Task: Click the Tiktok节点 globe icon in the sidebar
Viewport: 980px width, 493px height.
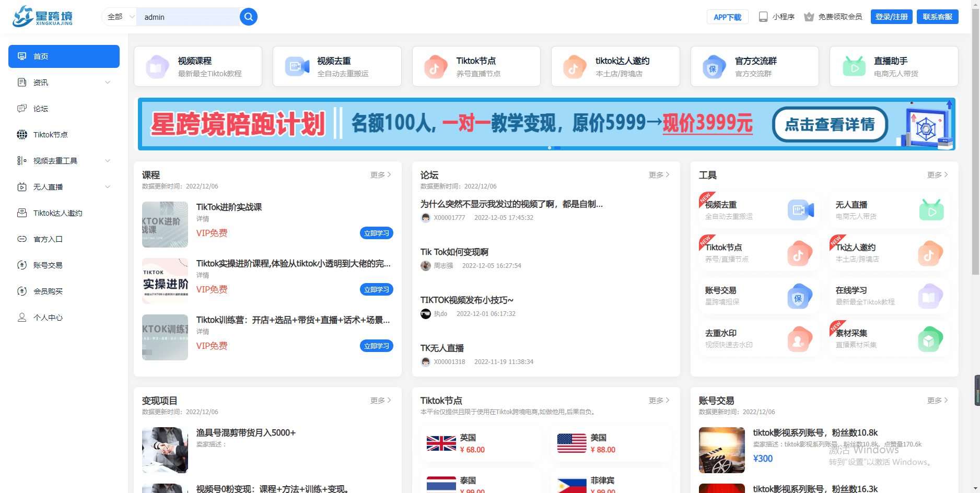Action: tap(22, 135)
